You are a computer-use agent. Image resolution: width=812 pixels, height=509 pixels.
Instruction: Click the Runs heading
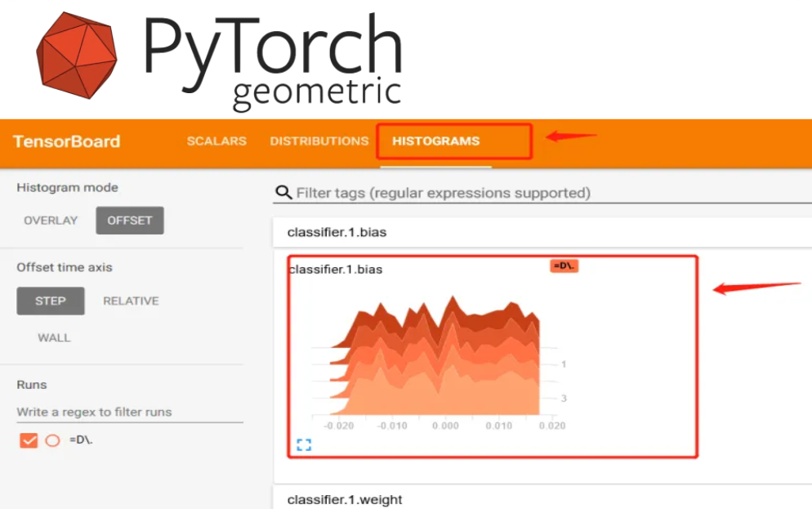(x=32, y=385)
